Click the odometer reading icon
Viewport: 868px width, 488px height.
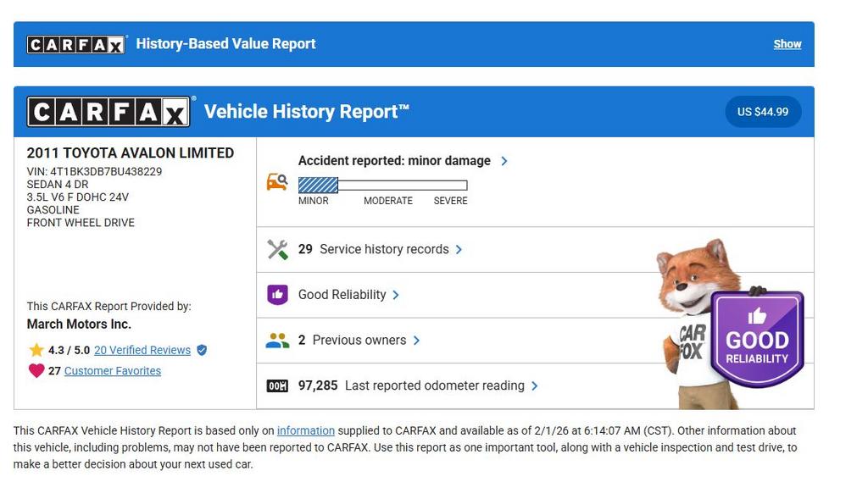[277, 386]
